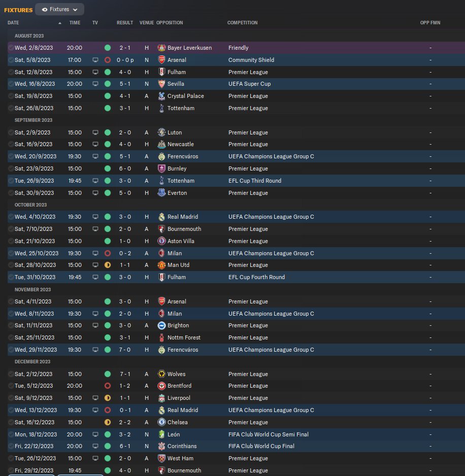Image resolution: width=465 pixels, height=476 pixels.
Task: Toggle the checkmark on the Wolves row
Action: pyautogui.click(x=11, y=374)
